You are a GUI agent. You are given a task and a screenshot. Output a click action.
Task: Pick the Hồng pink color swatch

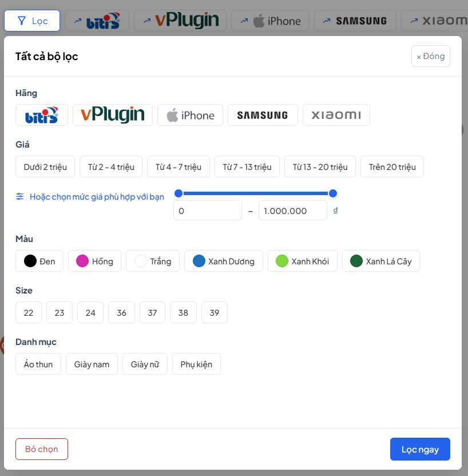(94, 261)
